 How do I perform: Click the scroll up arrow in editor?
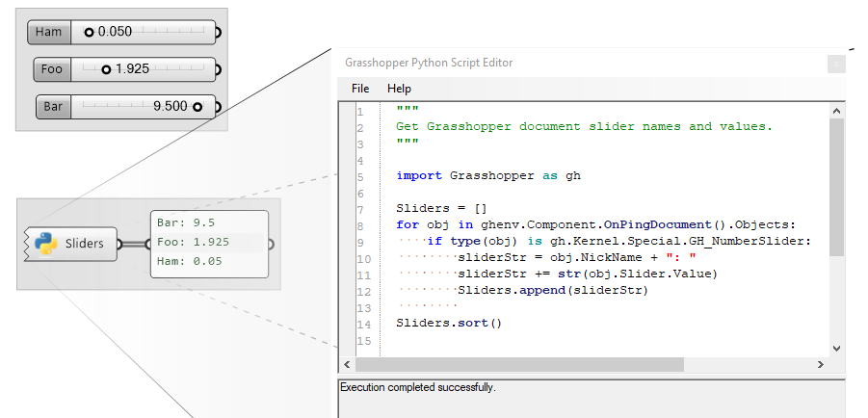click(x=836, y=111)
